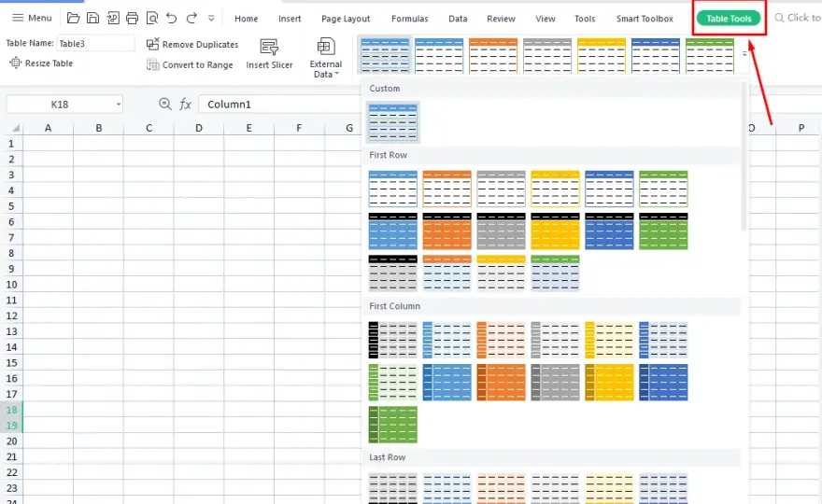Click the export to PDF icon
This screenshot has width=822, height=504.
pos(113,19)
